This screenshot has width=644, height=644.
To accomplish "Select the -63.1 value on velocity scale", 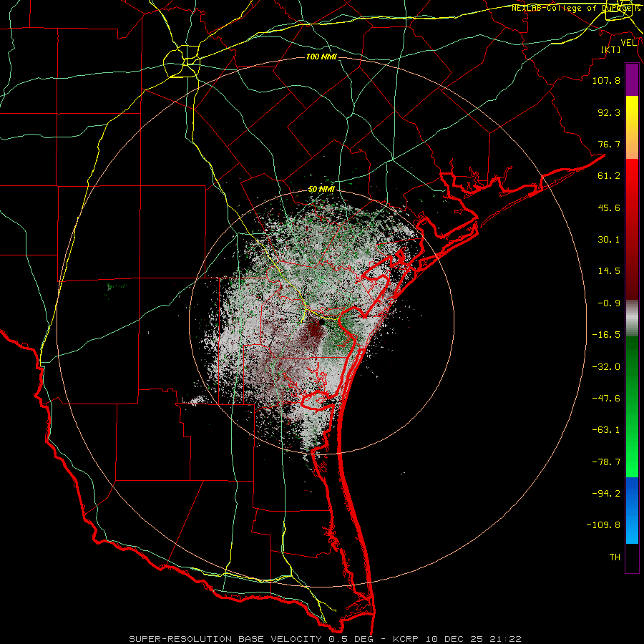I will tap(606, 430).
